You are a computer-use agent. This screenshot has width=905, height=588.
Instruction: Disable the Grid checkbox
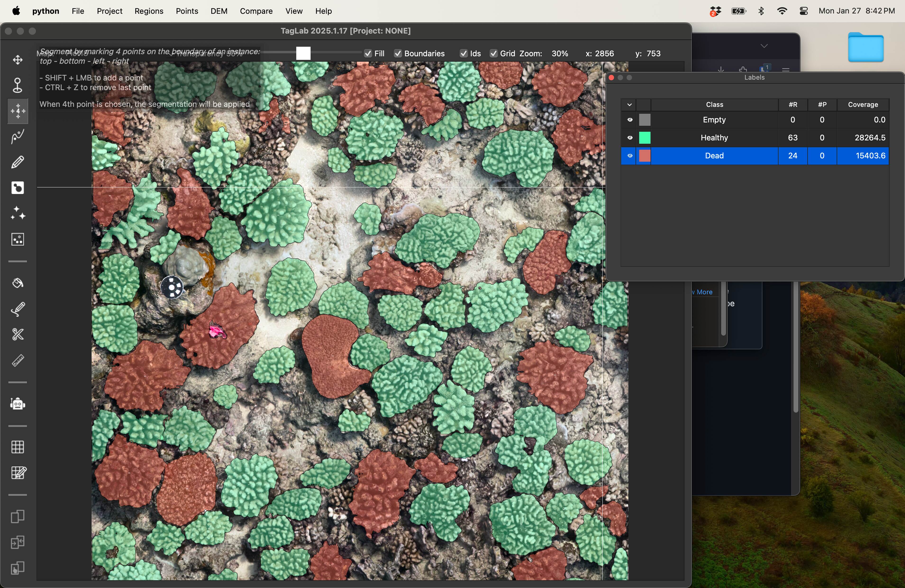click(494, 54)
